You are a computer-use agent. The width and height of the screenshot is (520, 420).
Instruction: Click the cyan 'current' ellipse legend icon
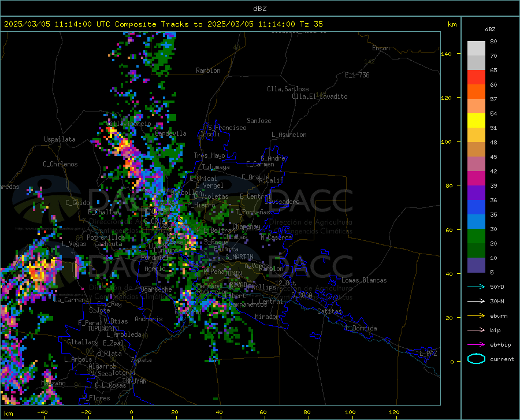[x=476, y=359]
